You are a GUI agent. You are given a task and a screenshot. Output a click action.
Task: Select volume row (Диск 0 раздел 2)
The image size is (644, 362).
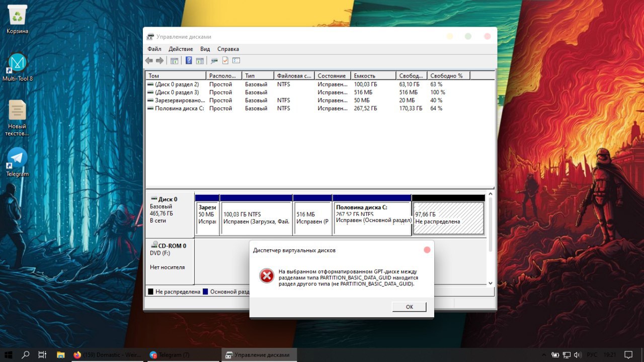point(320,84)
